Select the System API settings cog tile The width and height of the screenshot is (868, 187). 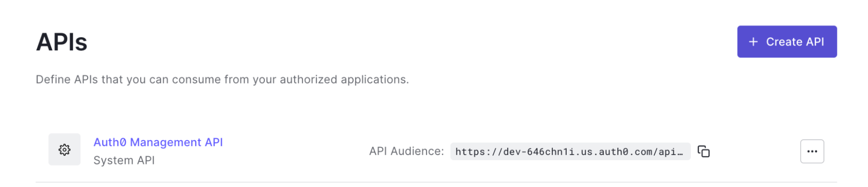pos(64,150)
